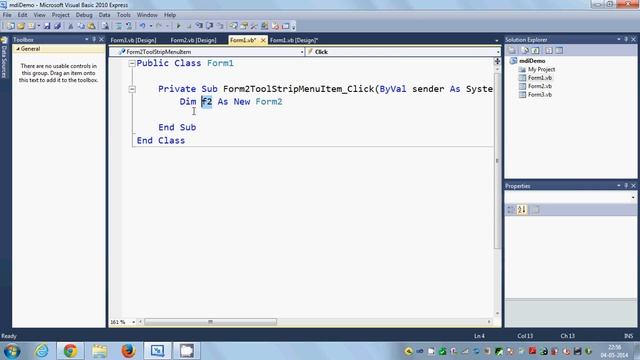Select Form2.vb in Solution Explorer
640x360 pixels.
540,86
